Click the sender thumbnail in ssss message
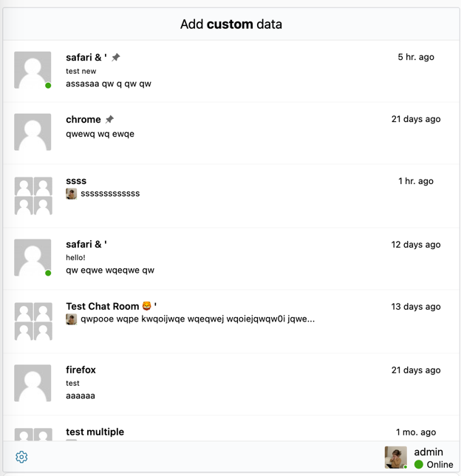 tap(72, 194)
